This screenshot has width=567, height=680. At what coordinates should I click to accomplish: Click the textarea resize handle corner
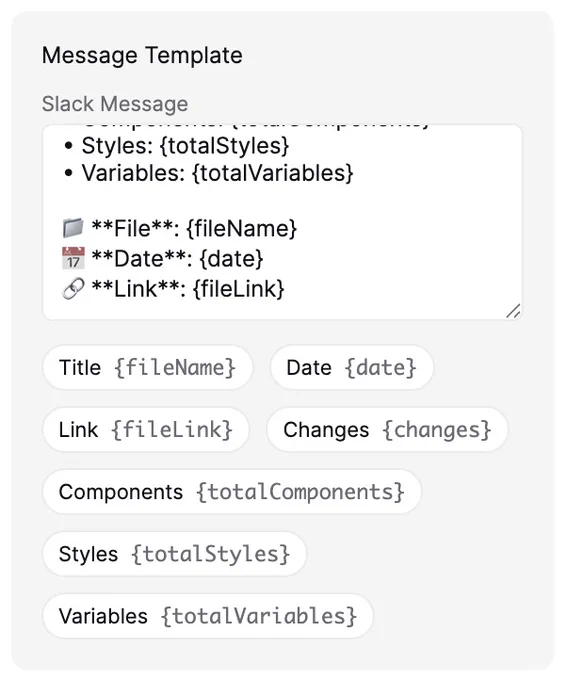click(x=513, y=311)
